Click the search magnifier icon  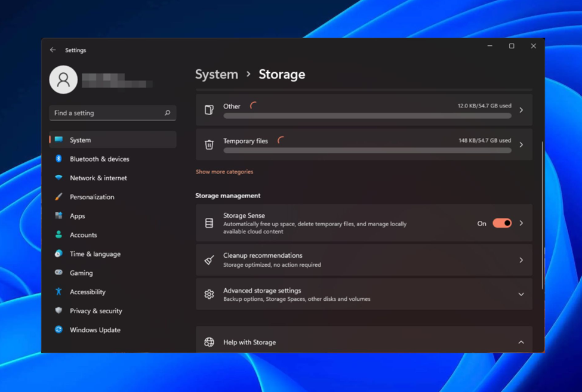(x=167, y=113)
